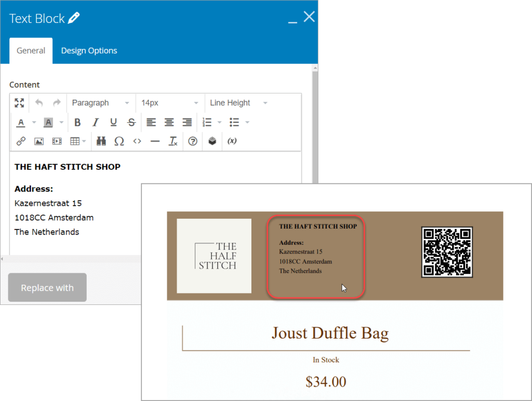Apply text color with the A icon
This screenshot has width=532, height=401.
coord(21,123)
